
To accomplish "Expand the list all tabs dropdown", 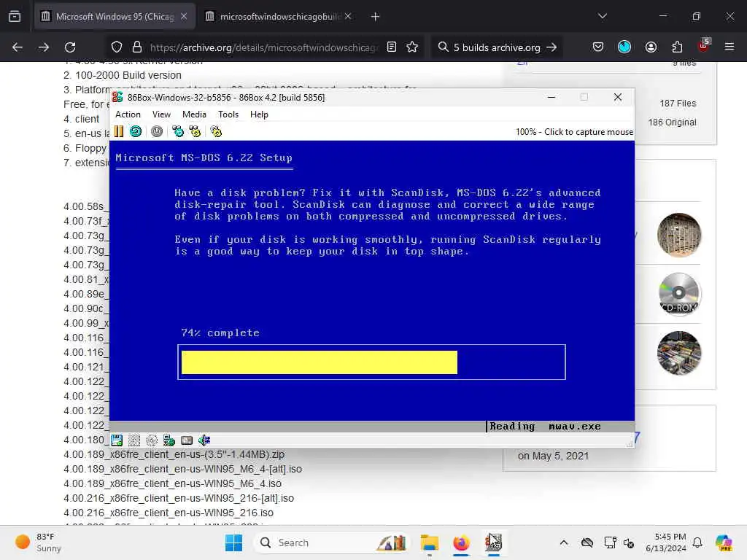I will click(603, 16).
